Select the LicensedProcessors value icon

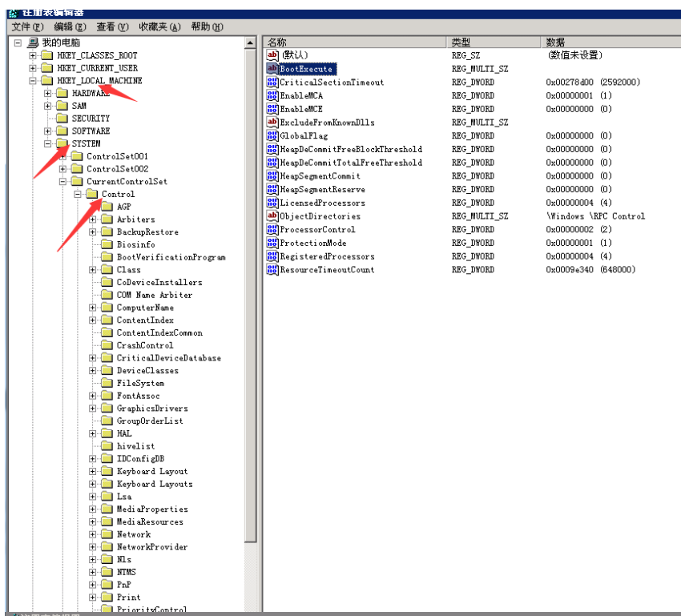coord(272,203)
